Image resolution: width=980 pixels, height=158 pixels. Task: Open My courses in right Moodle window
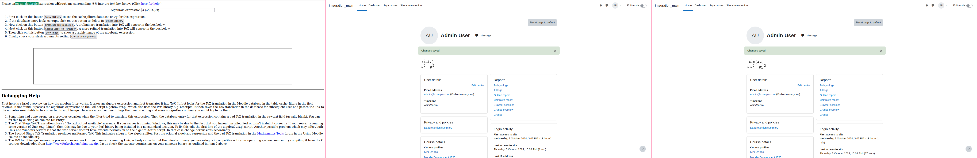pos(717,6)
